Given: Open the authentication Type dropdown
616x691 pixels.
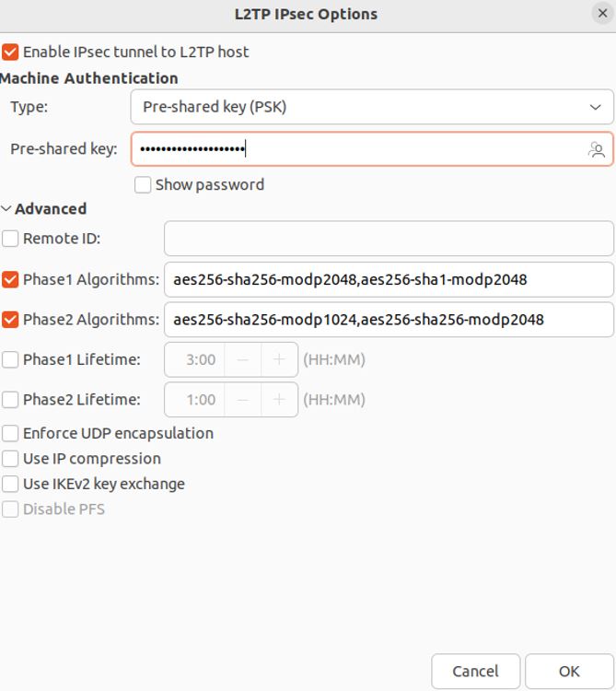Looking at the screenshot, I should [371, 107].
